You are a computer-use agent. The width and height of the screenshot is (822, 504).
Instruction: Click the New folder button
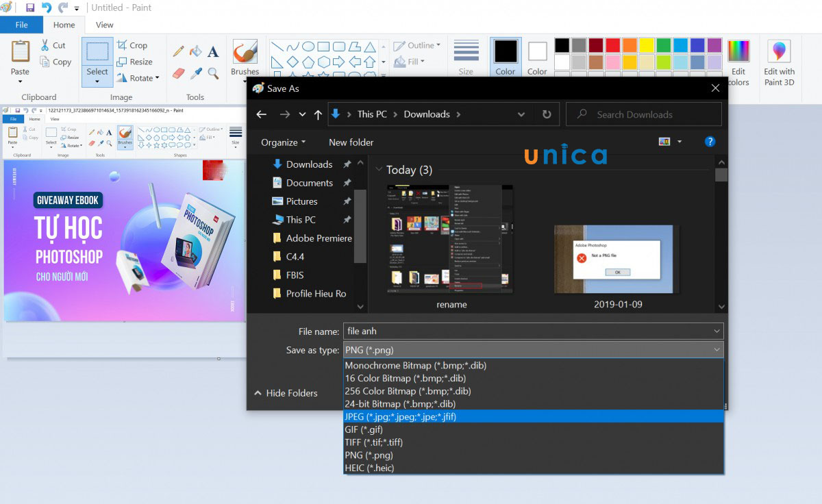point(351,142)
